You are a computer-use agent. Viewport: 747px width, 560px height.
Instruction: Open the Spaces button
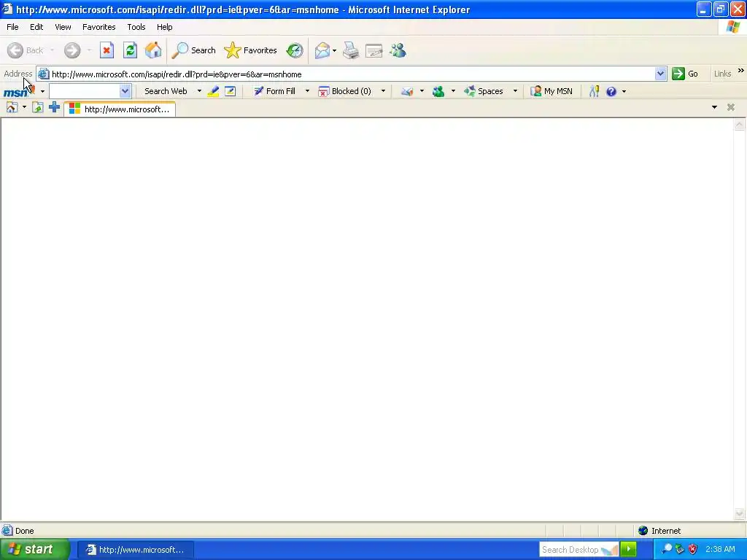point(484,91)
